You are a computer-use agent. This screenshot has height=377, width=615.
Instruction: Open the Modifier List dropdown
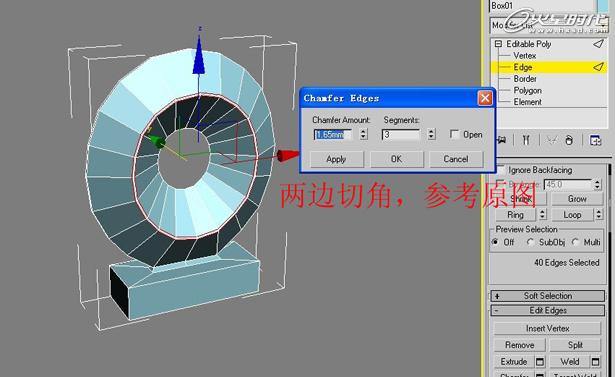[603, 25]
